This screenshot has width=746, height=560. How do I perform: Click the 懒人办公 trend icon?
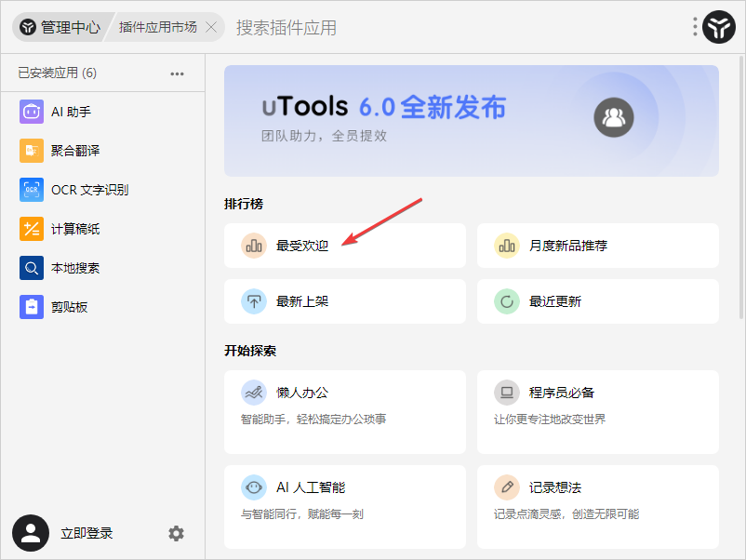pyautogui.click(x=254, y=393)
